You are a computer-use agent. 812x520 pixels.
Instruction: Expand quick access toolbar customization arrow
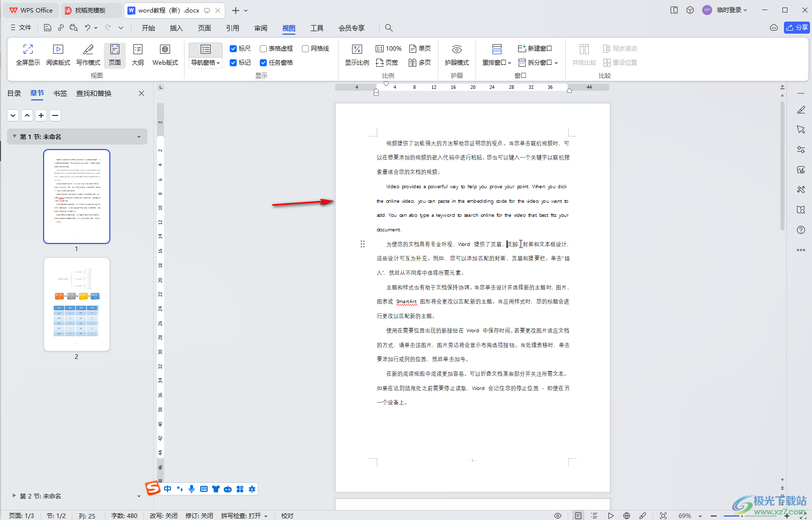(121, 28)
